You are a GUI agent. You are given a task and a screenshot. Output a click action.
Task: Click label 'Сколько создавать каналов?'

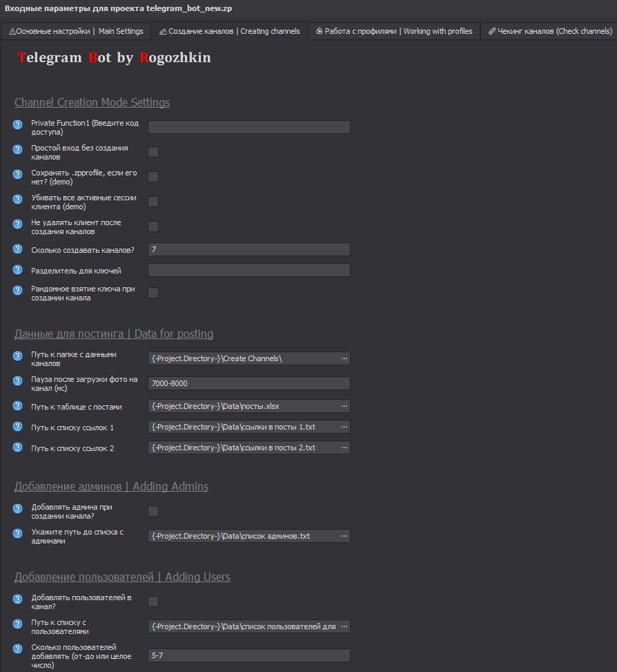pos(83,250)
